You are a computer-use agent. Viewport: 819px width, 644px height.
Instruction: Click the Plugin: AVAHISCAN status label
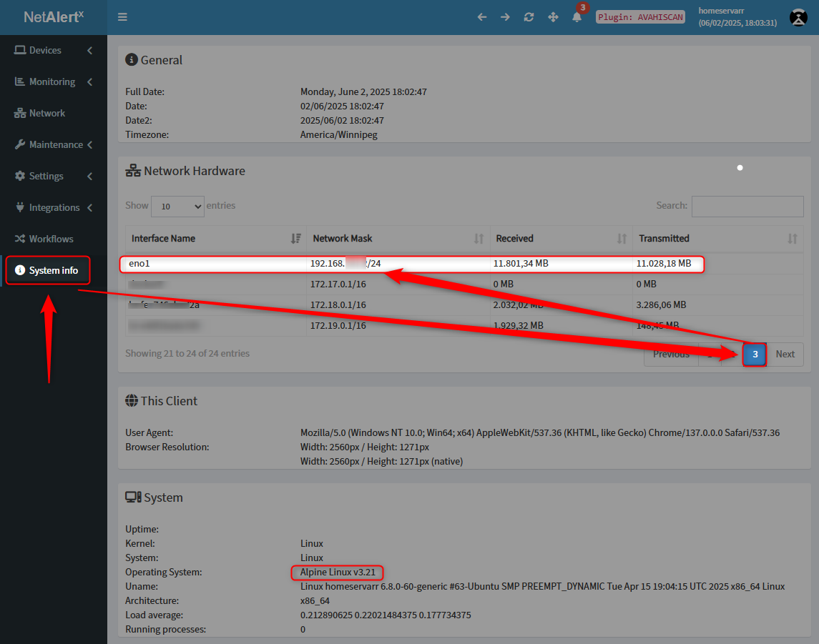pos(639,16)
